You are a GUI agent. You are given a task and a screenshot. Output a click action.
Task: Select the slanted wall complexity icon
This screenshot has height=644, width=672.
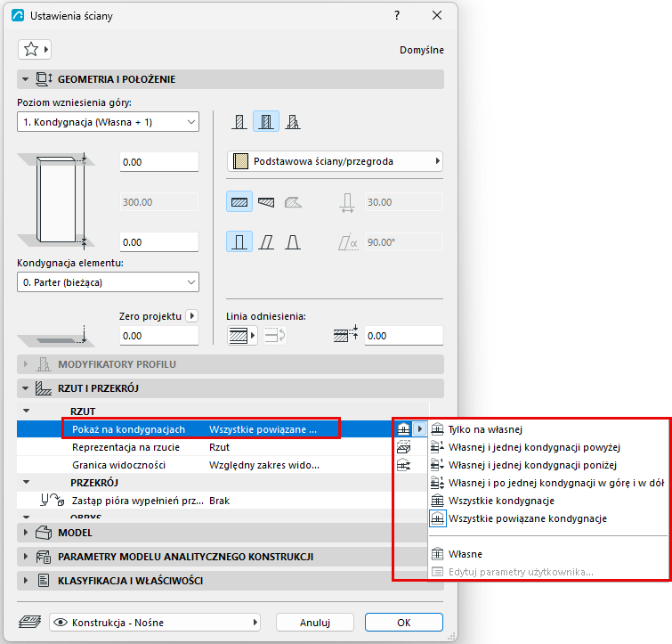(266, 241)
